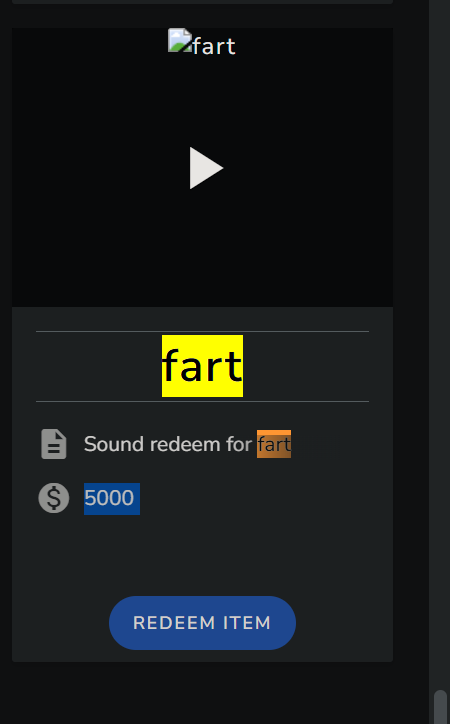Click the orange highlighted fart word
The height and width of the screenshot is (724, 450).
(274, 444)
